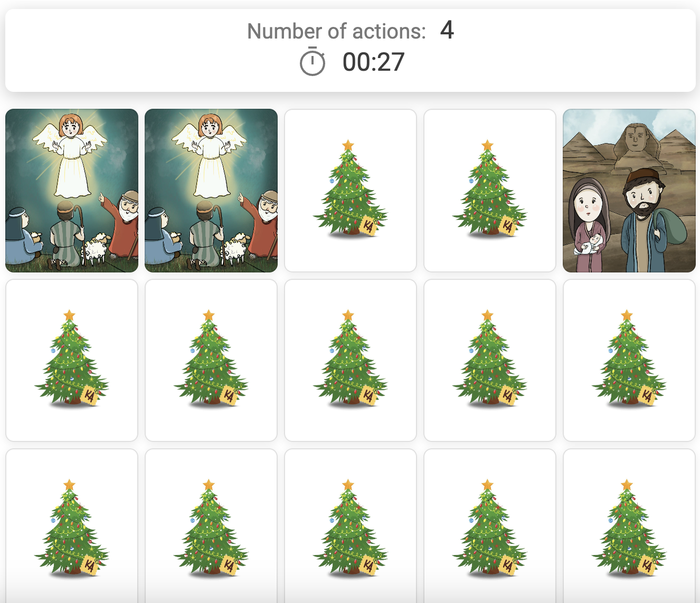The image size is (700, 603).
Task: Flip the second card in the bottom row
Action: click(211, 526)
